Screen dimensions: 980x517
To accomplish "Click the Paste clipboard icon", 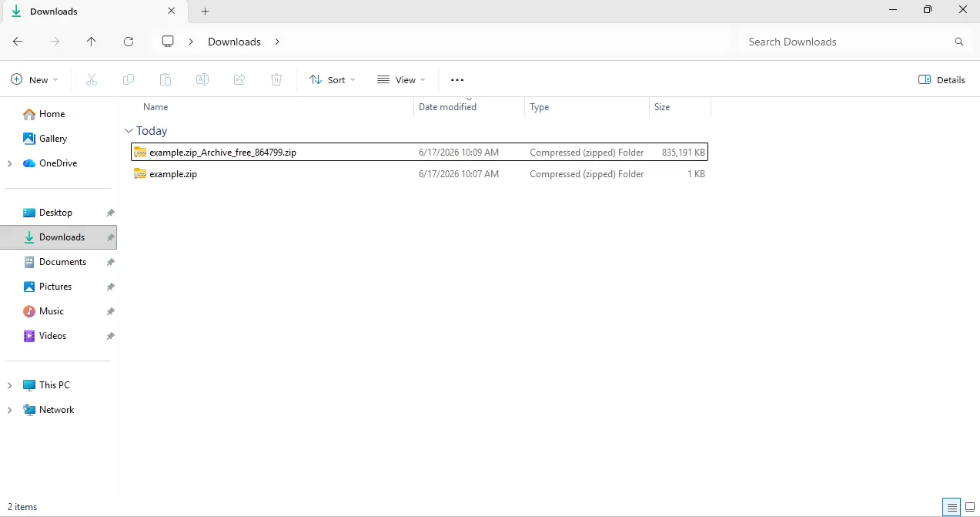I will [166, 79].
